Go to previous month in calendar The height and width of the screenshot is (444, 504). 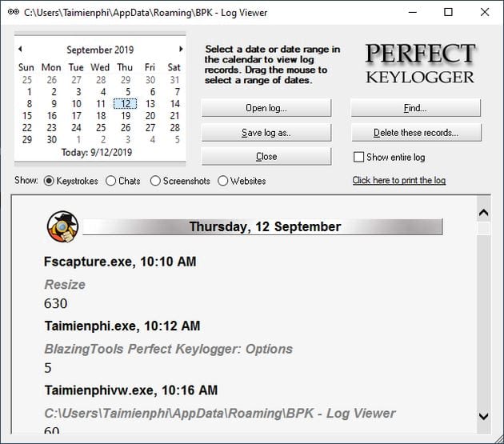point(20,49)
